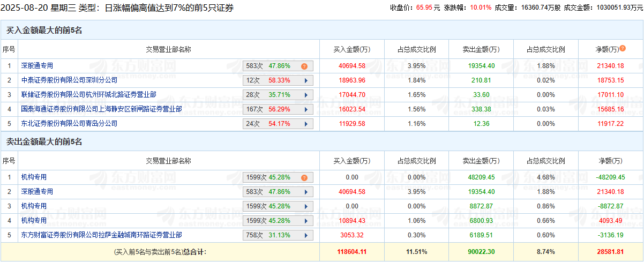Click the 成交量 value 16360.74万股
Viewport: 644px width, 262px height.
click(541, 8)
